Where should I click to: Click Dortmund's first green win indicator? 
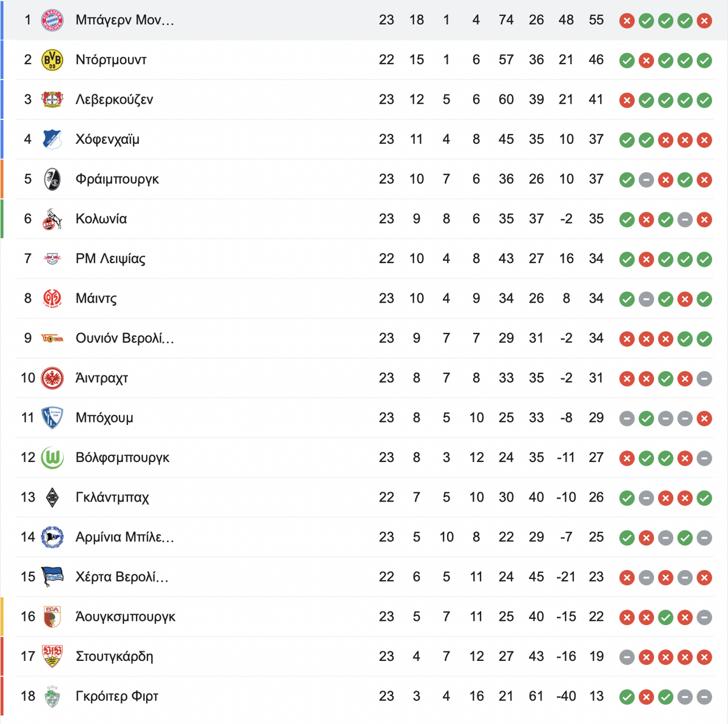click(627, 61)
